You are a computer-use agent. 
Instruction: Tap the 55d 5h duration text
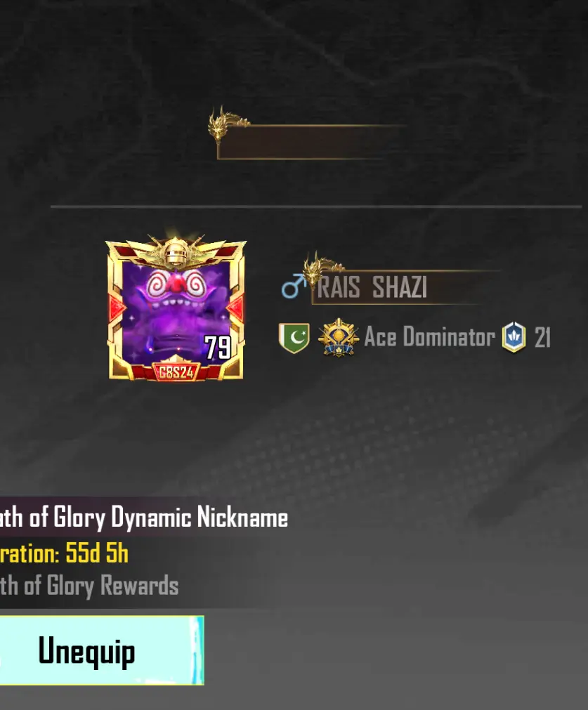(97, 553)
